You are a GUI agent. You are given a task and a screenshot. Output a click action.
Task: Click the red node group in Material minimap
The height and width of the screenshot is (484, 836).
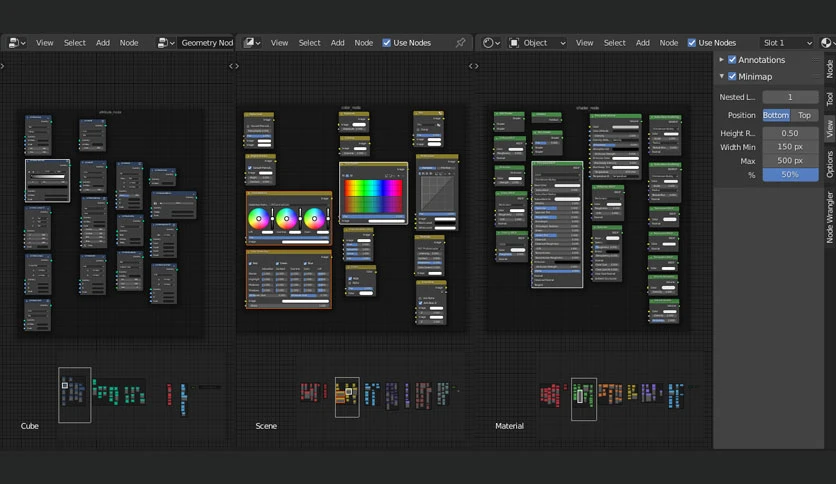point(550,394)
